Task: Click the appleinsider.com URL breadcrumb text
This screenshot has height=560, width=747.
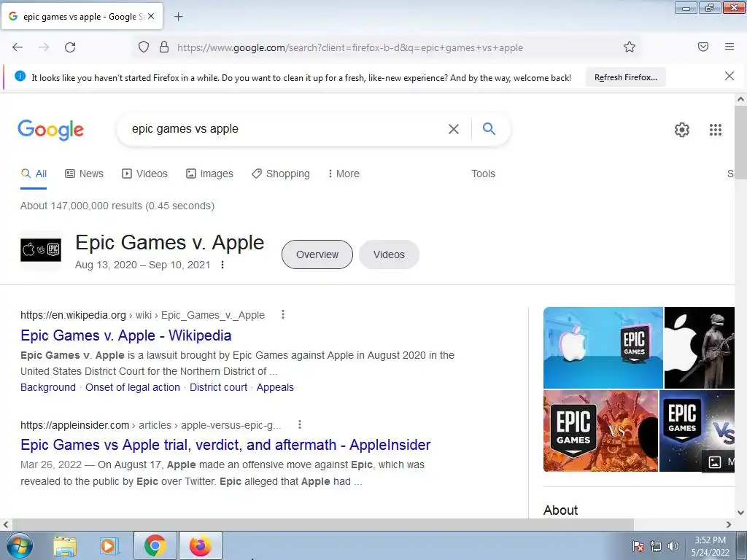Action: (x=150, y=425)
